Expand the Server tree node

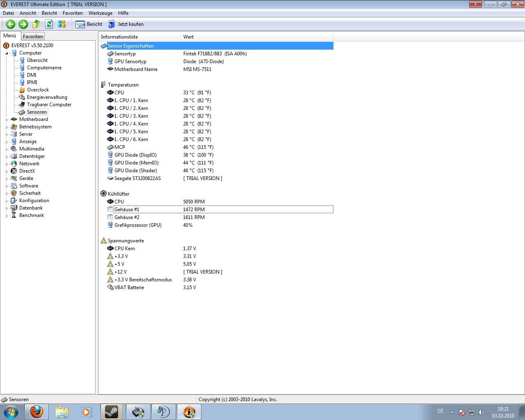pyautogui.click(x=7, y=135)
